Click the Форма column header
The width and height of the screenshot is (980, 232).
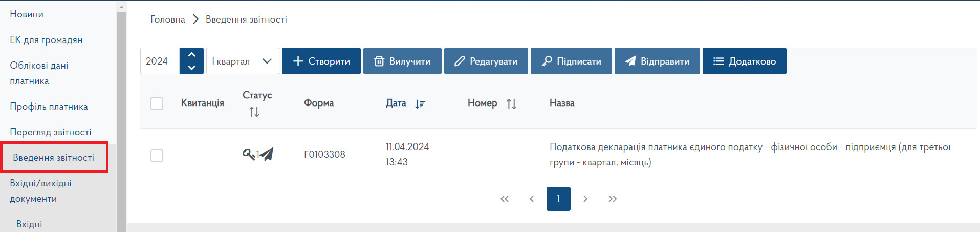click(x=319, y=103)
